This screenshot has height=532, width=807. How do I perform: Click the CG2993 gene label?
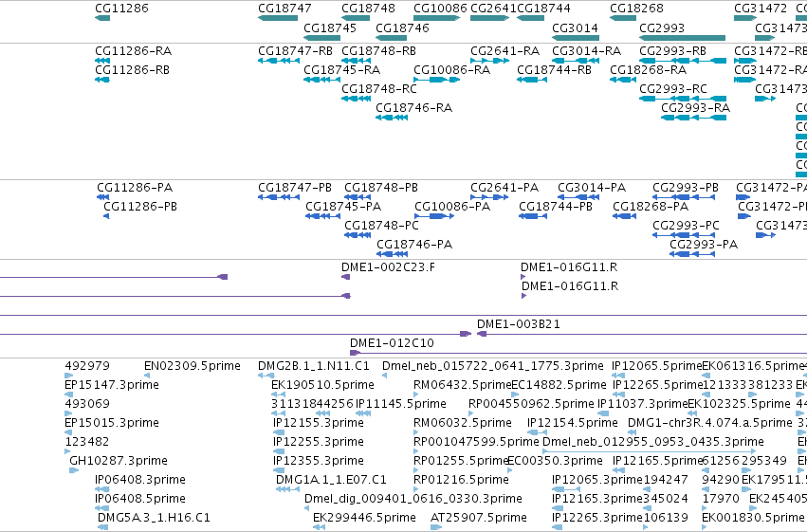click(662, 28)
